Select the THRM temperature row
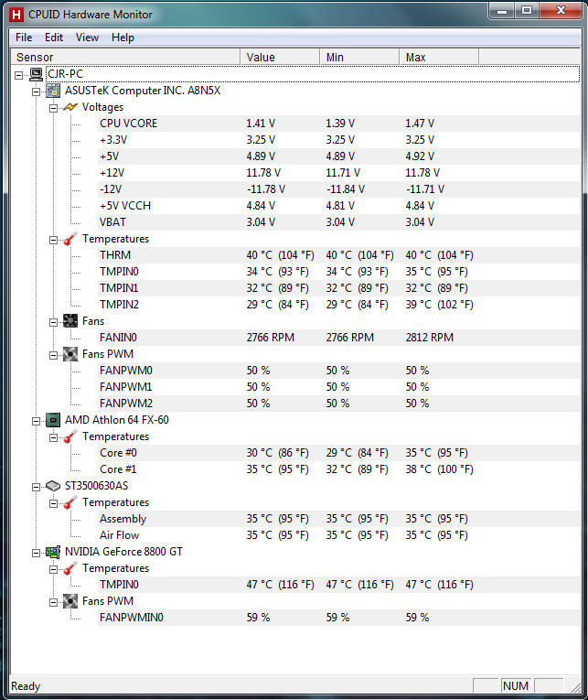 click(338, 255)
